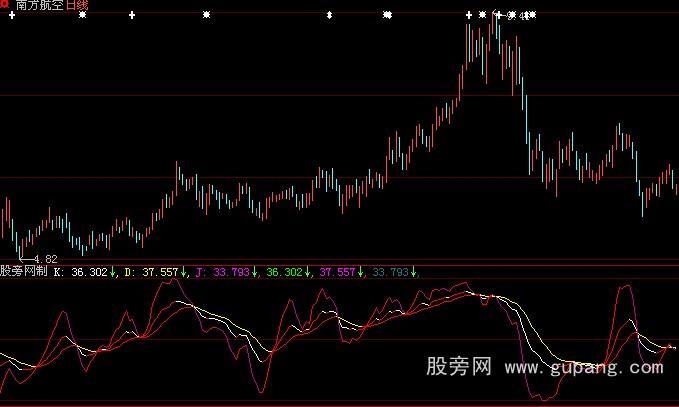Viewport: 679px width, 407px height.
Task: Click the K: 36.302 indicator value
Action: point(81,272)
